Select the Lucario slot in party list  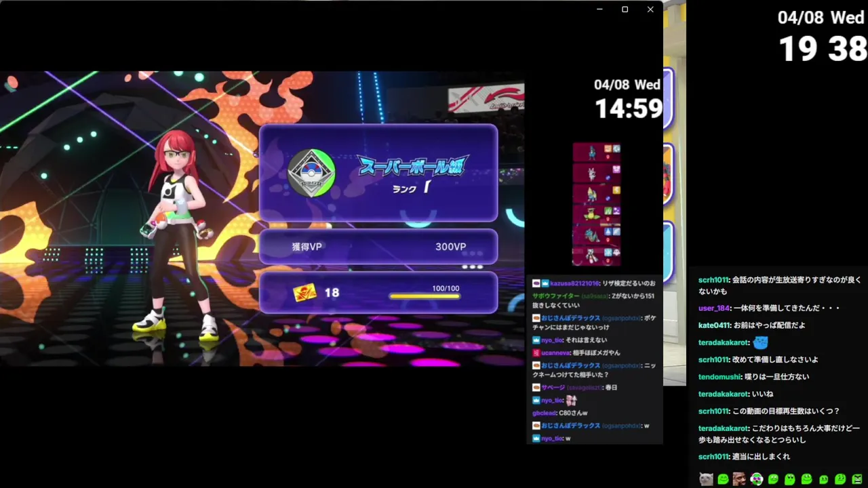tap(597, 152)
